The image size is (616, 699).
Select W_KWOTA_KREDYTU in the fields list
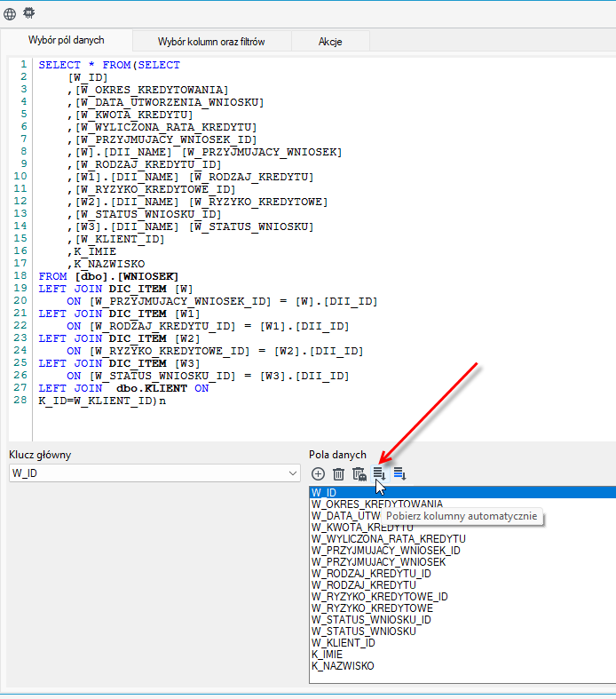(462, 528)
